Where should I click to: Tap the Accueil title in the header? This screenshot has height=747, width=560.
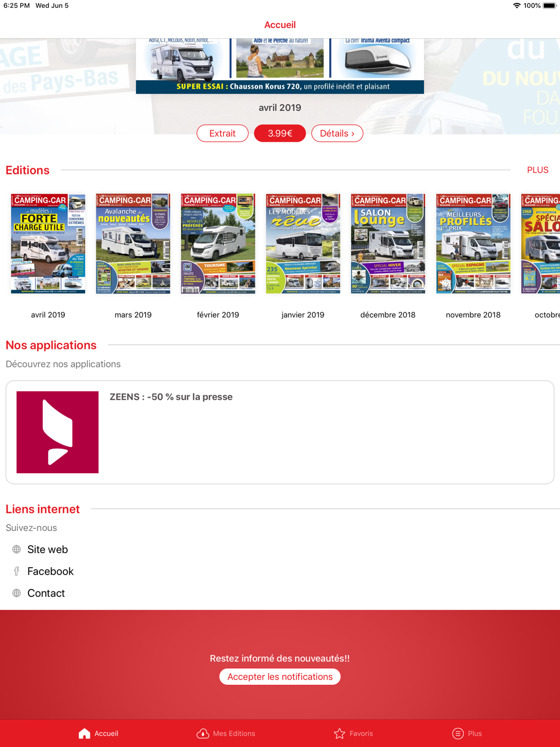click(x=280, y=25)
